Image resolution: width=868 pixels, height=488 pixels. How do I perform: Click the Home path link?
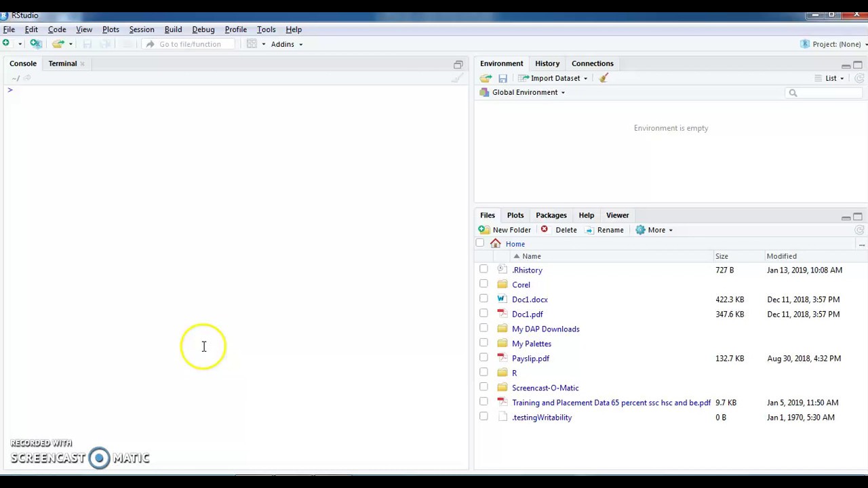pyautogui.click(x=515, y=244)
